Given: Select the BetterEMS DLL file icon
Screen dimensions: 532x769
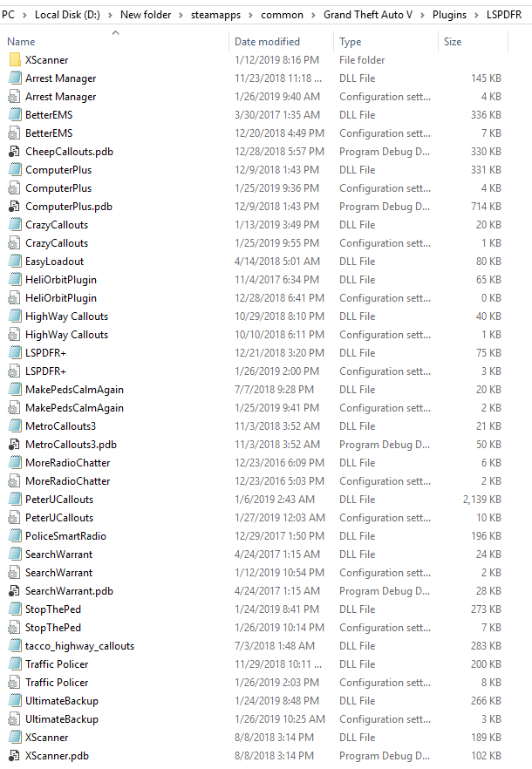Looking at the screenshot, I should (15, 115).
